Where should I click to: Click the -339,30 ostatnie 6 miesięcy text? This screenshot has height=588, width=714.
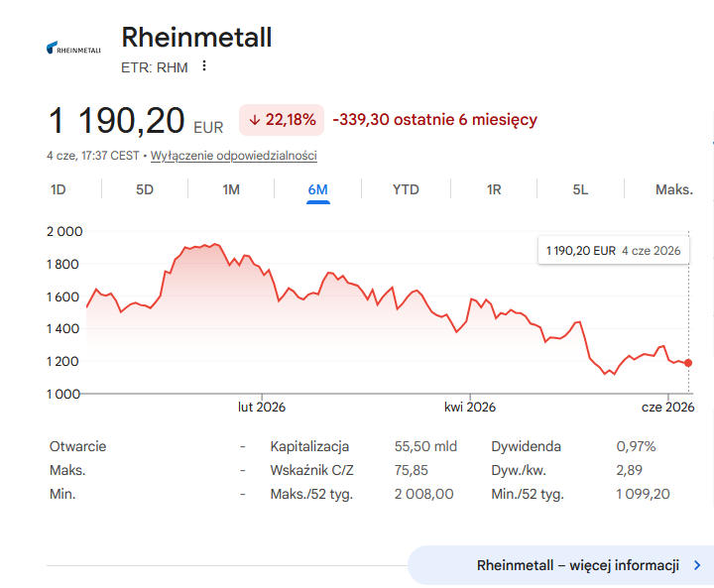point(435,119)
